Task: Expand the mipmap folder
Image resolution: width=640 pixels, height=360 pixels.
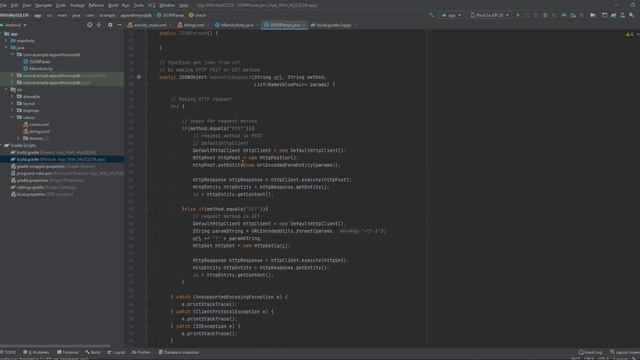Action: [x=12, y=110]
